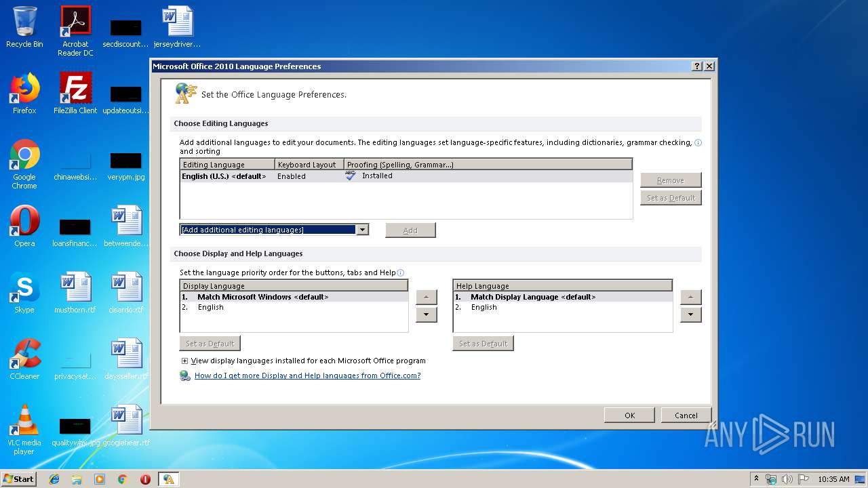Click the Remove button
The image size is (868, 488).
671,180
